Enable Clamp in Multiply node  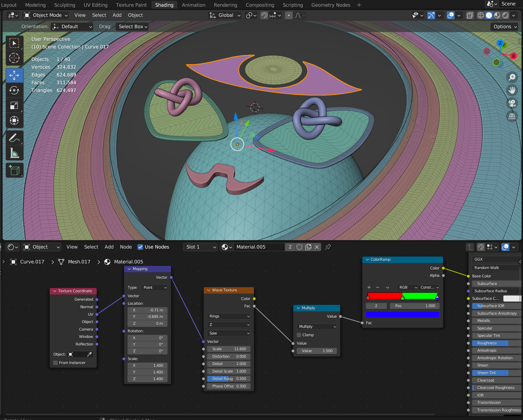(299, 335)
